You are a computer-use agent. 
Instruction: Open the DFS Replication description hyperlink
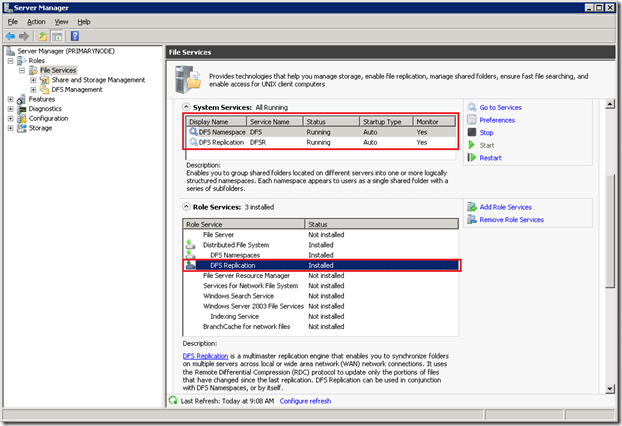pos(205,356)
